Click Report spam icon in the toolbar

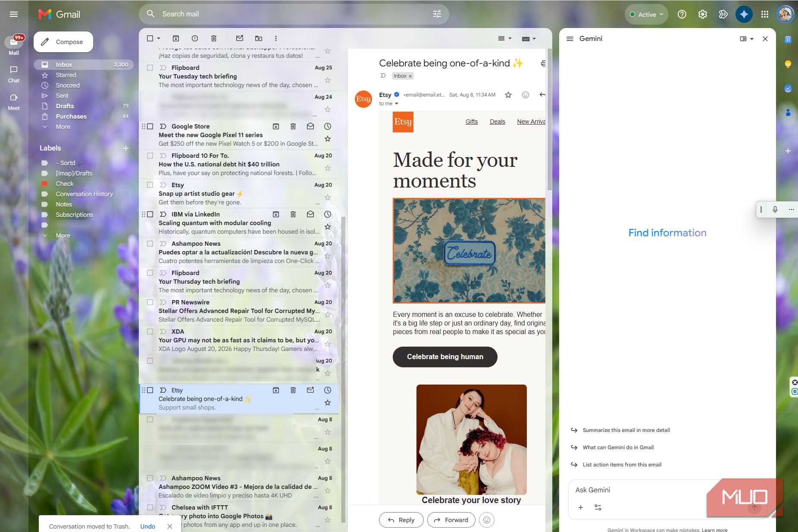(x=195, y=38)
